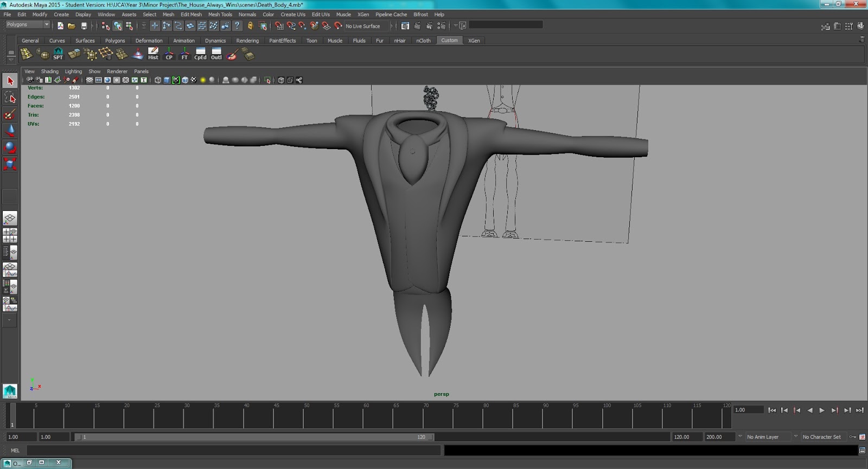Click the SPT shelf icon
Image resolution: width=868 pixels, height=469 pixels.
[58, 54]
